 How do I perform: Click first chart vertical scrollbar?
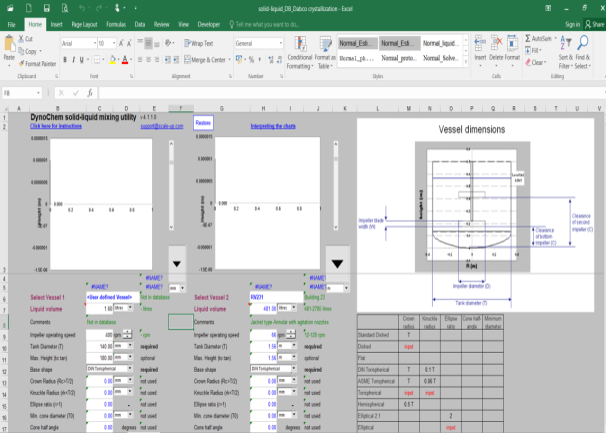pos(171,185)
